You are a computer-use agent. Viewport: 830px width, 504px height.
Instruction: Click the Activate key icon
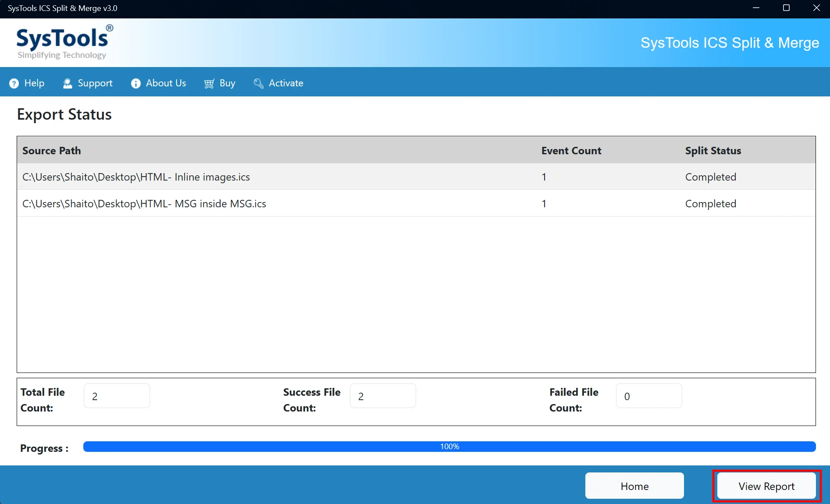point(259,83)
